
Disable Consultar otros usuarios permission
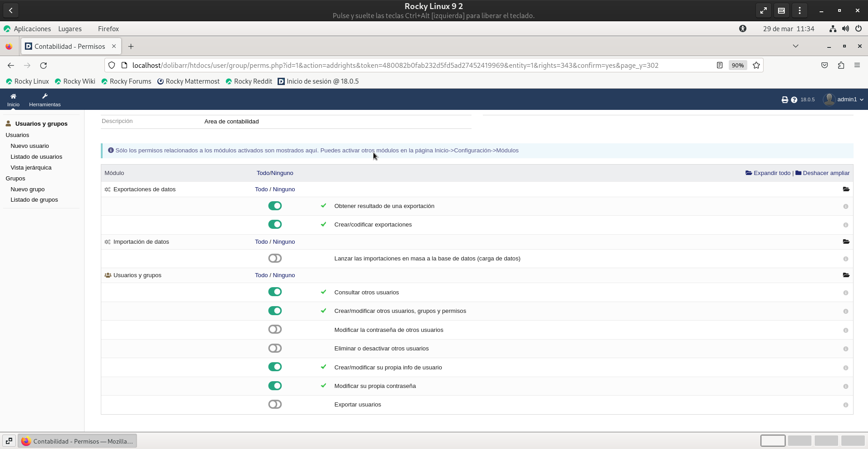275,292
